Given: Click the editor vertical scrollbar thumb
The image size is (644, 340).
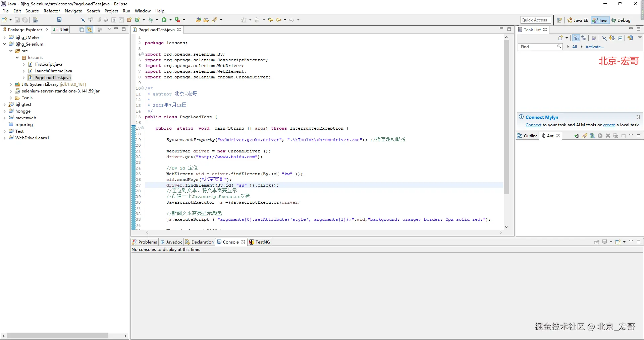Looking at the screenshot, I should [x=506, y=117].
